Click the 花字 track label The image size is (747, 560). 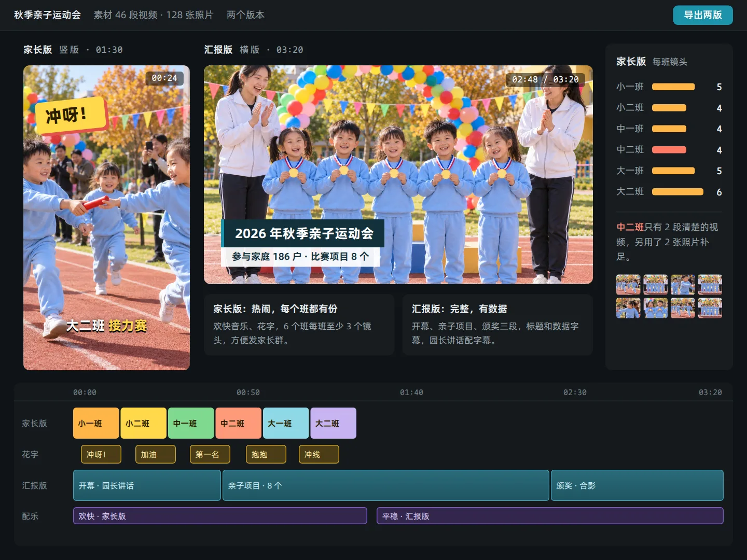pyautogui.click(x=30, y=454)
